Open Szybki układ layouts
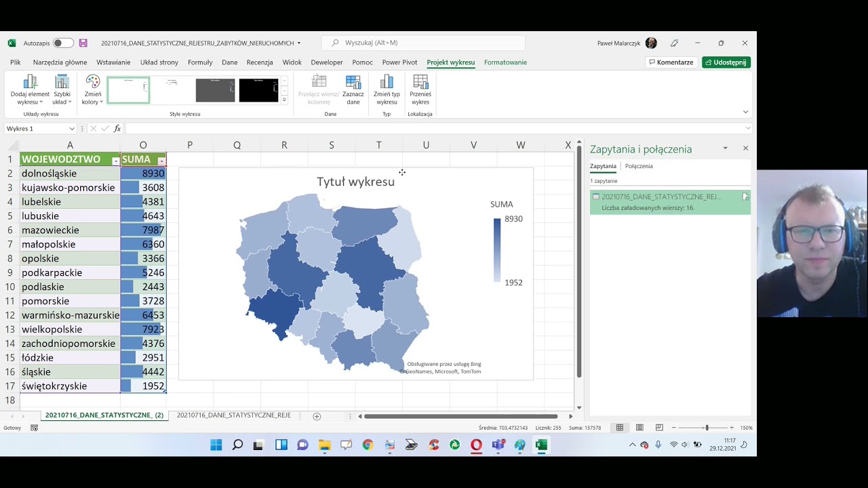Image resolution: width=868 pixels, height=488 pixels. pos(62,89)
